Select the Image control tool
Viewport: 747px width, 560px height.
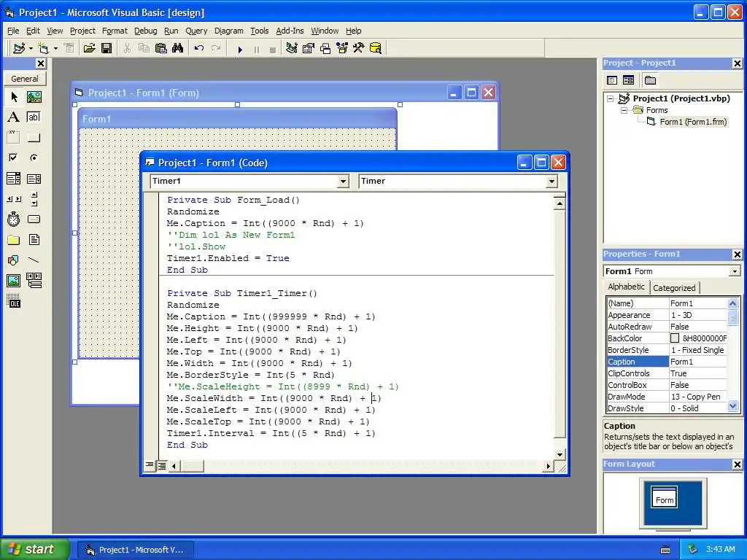[x=14, y=281]
